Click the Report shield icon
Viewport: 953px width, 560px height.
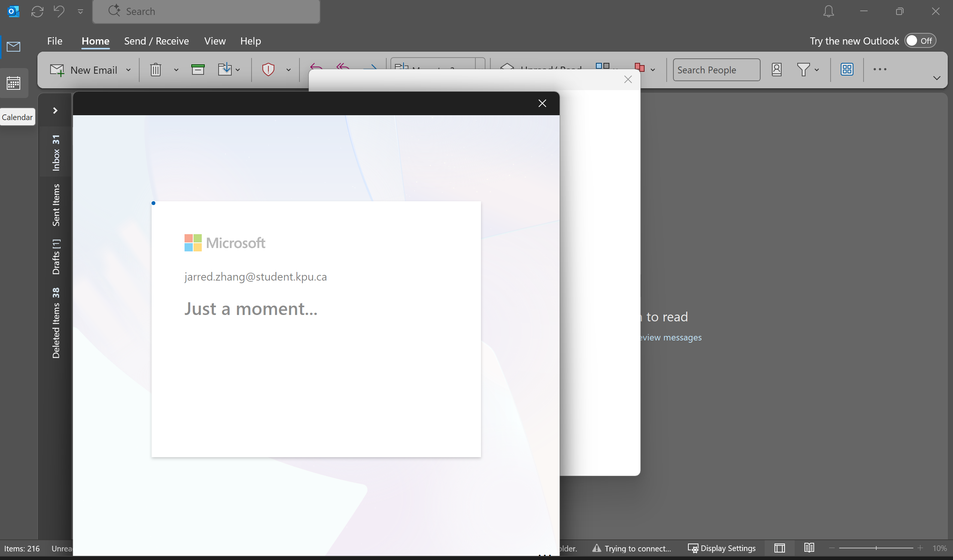(268, 70)
